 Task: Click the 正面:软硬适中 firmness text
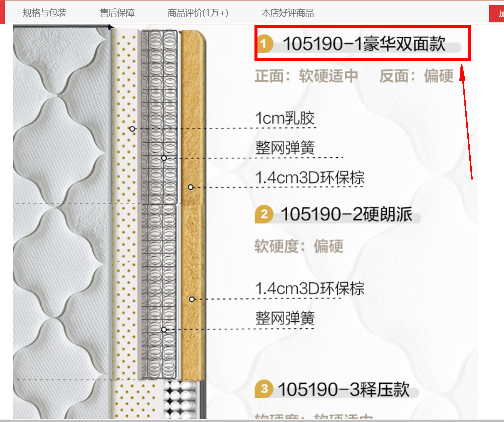[306, 76]
